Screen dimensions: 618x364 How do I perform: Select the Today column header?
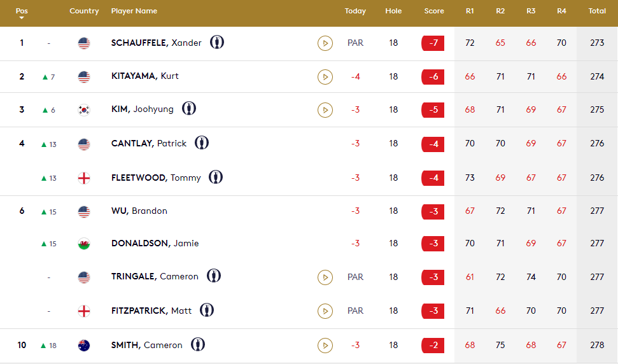point(355,11)
